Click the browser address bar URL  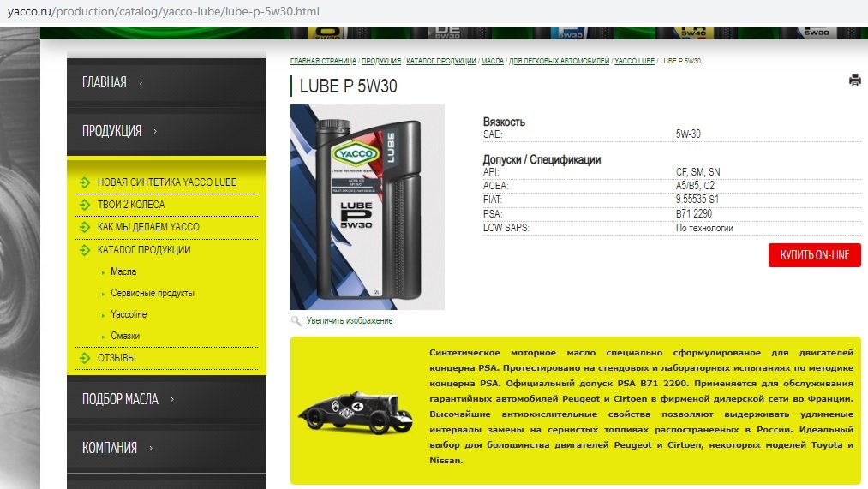(x=164, y=12)
